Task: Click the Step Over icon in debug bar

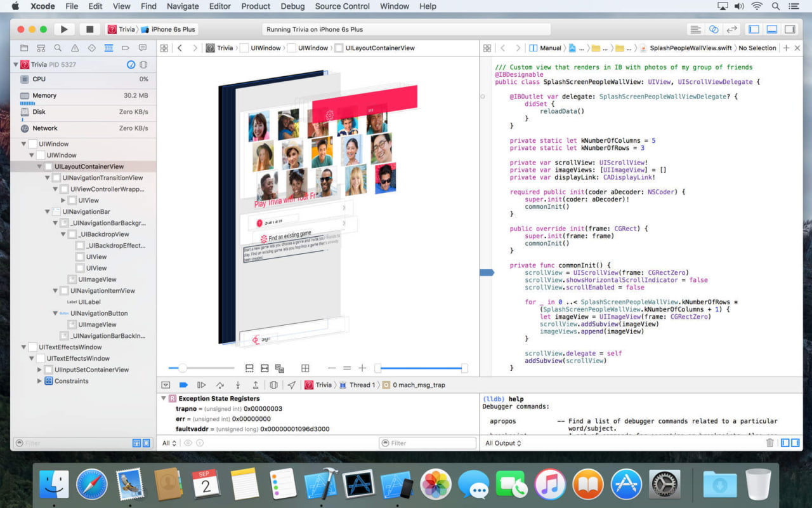Action: tap(219, 385)
